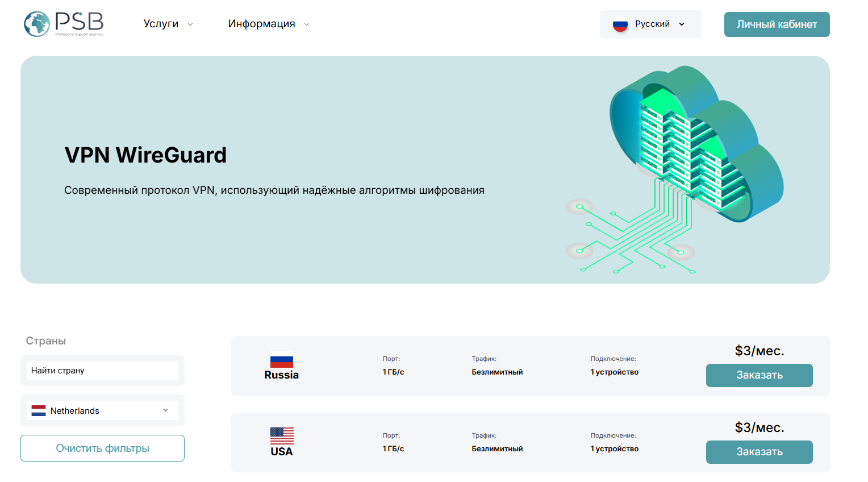Open the Netherlands country dropdown

[x=102, y=410]
